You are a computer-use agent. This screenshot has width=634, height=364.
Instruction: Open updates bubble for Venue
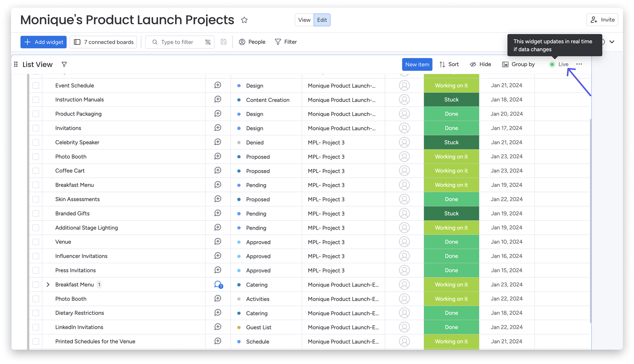pos(218,242)
